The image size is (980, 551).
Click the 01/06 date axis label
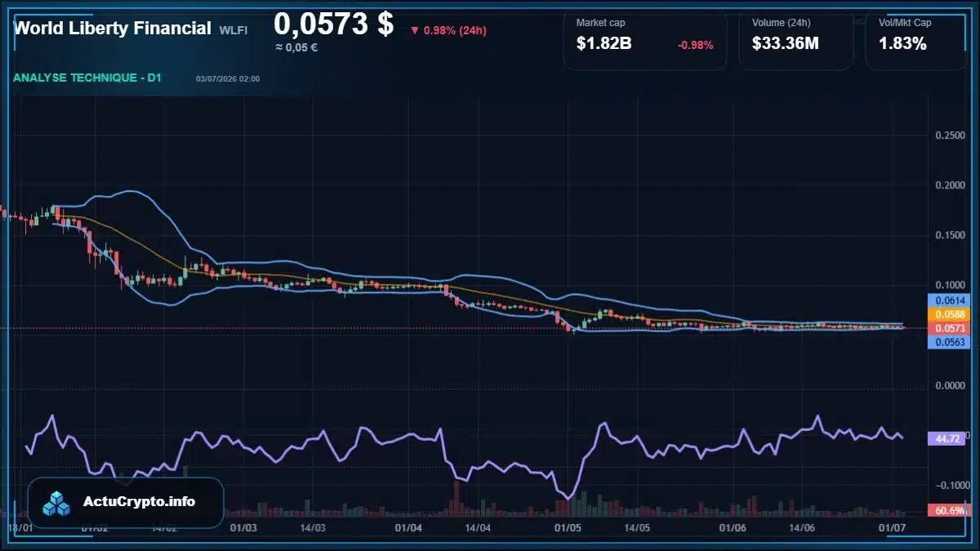733,528
